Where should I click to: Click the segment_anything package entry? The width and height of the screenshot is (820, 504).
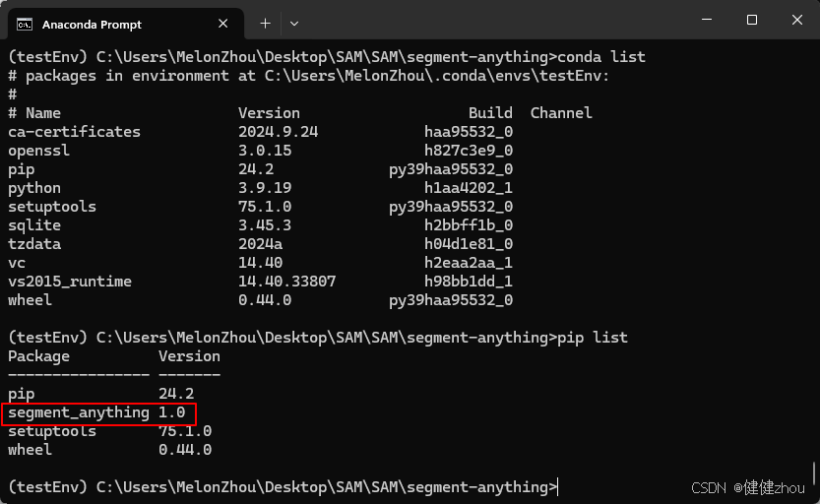[79, 412]
